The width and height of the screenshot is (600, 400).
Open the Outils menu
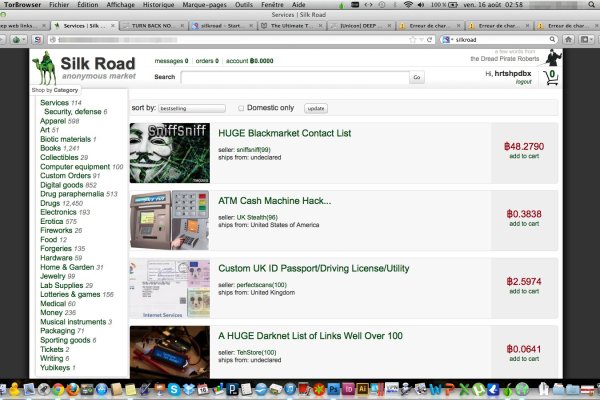coord(244,5)
